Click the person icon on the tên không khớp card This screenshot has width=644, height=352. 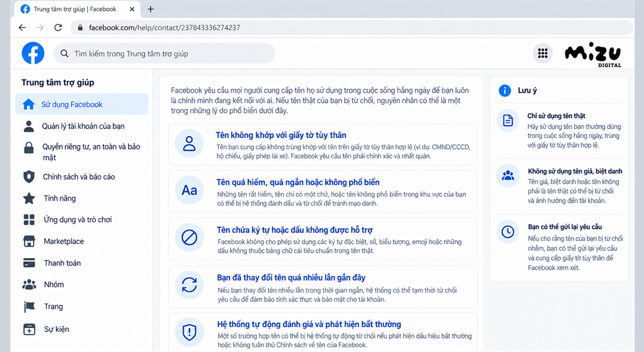pyautogui.click(x=189, y=144)
